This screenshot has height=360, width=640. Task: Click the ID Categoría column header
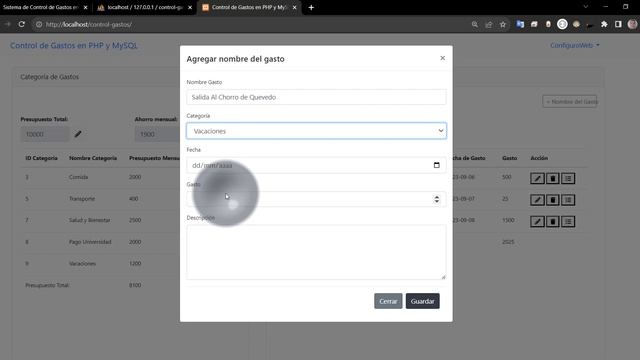pyautogui.click(x=41, y=158)
